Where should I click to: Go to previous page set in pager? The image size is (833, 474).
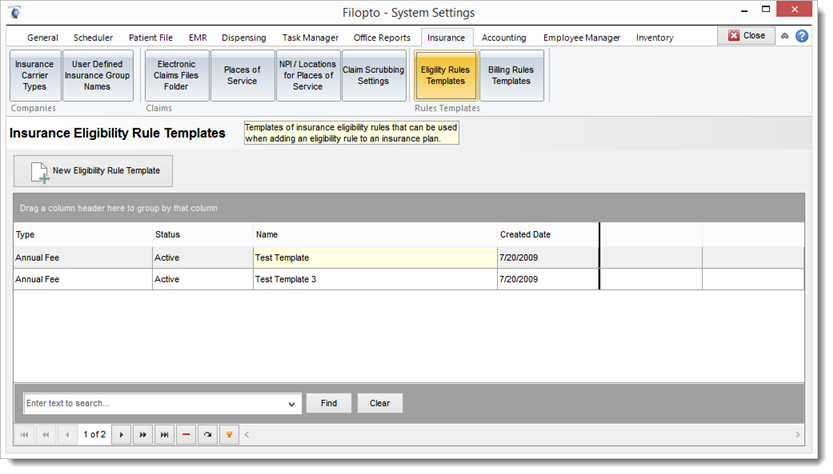(46, 435)
